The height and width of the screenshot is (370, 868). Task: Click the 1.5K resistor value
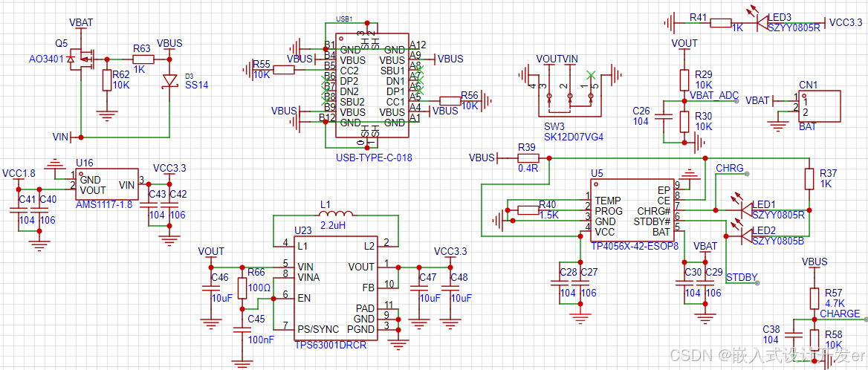click(x=550, y=215)
